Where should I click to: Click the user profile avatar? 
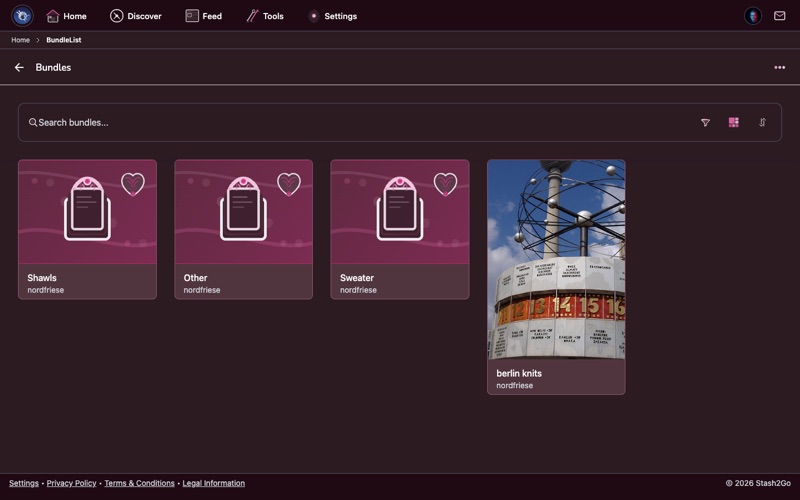753,16
